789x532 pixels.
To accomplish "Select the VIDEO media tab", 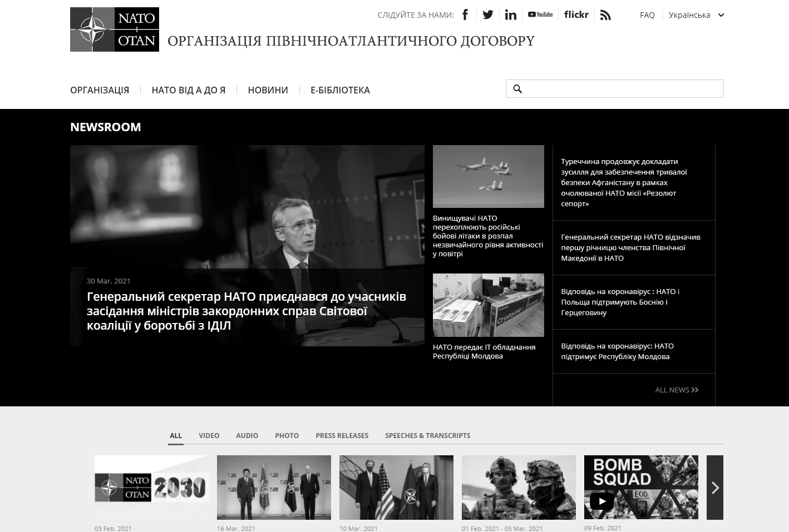I will coord(209,436).
